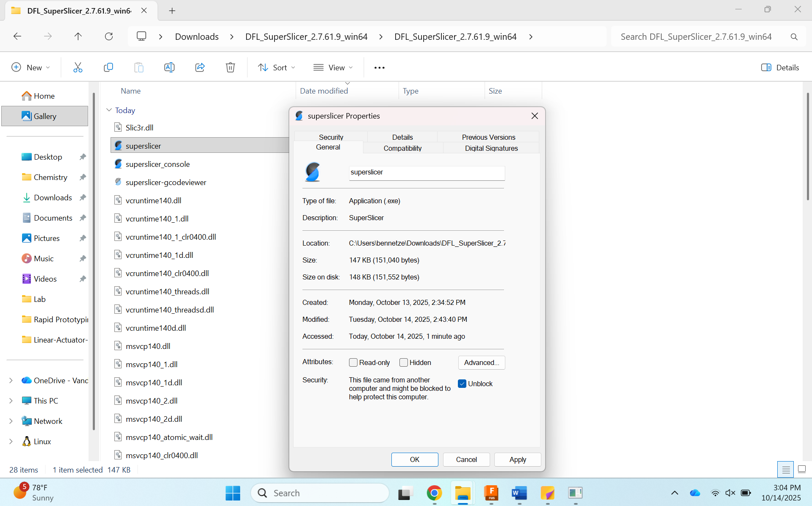Image resolution: width=812 pixels, height=506 pixels.
Task: Click the Copy icon in Explorer toolbar
Action: 108,67
